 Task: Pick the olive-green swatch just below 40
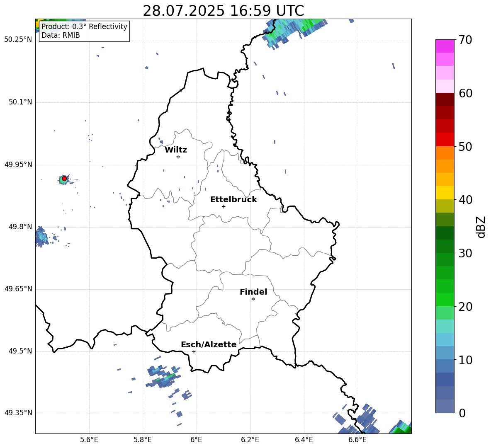(445, 206)
